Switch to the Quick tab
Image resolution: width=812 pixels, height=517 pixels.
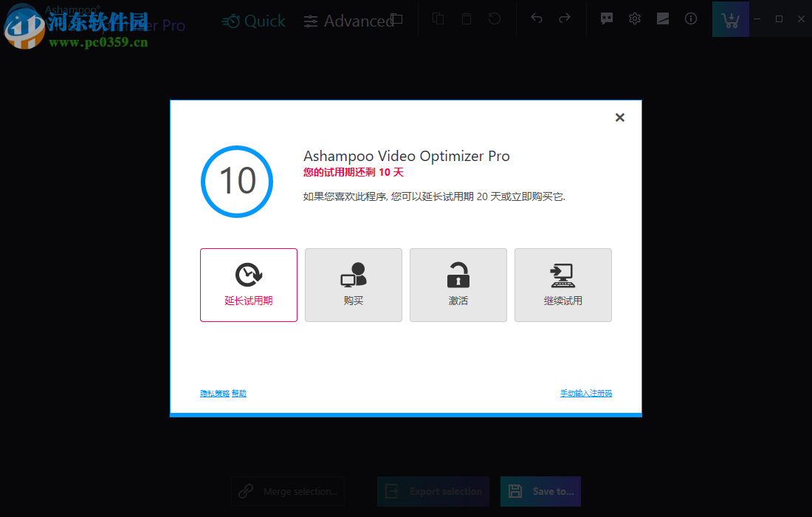pos(253,21)
